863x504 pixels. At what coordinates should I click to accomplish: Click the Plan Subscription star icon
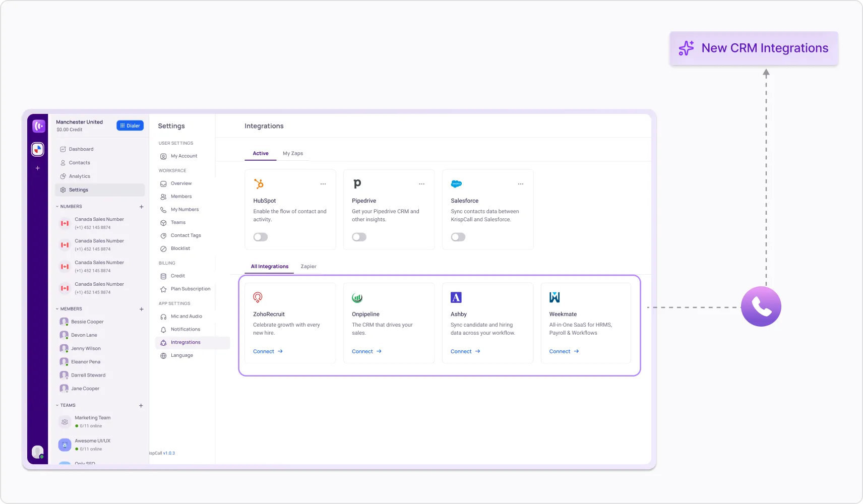(163, 289)
